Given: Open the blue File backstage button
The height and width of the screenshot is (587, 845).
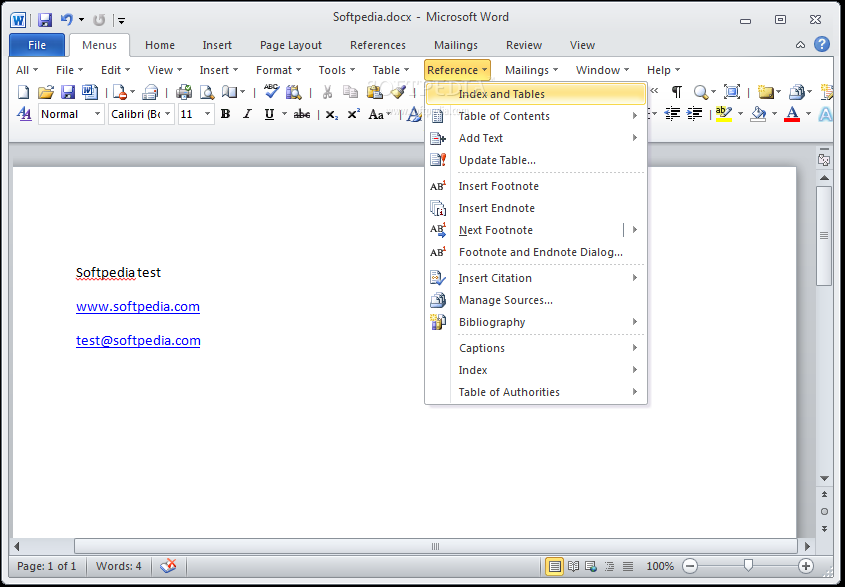Looking at the screenshot, I should click(37, 45).
